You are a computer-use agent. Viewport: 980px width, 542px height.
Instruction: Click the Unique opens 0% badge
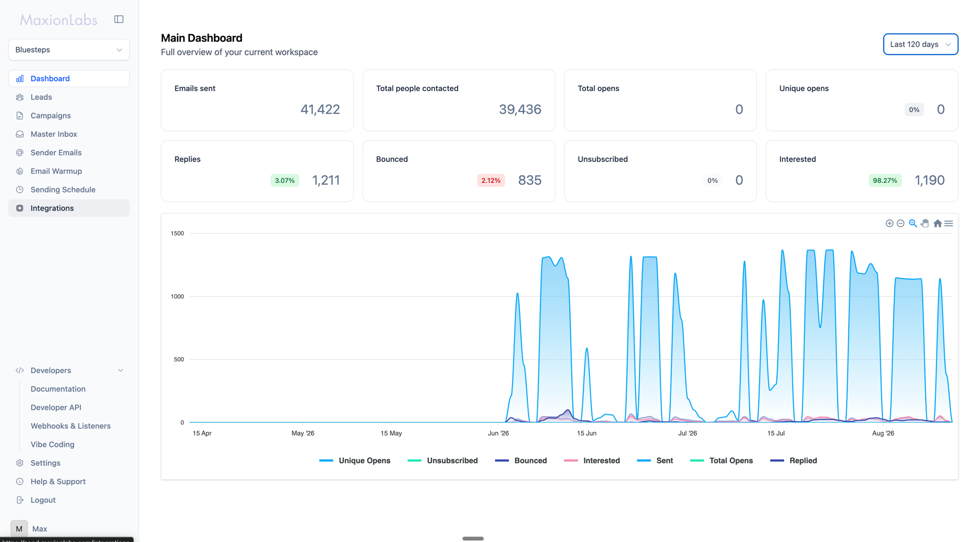(x=914, y=110)
